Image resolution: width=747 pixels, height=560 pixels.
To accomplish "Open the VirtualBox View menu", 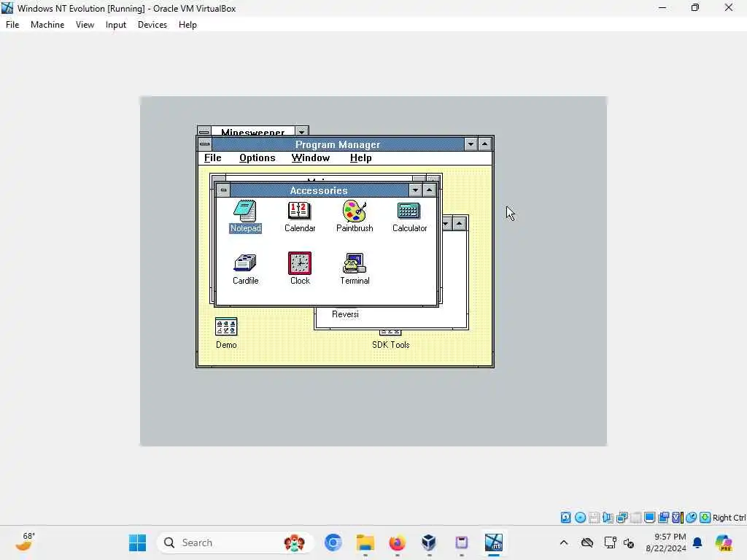I will (85, 25).
